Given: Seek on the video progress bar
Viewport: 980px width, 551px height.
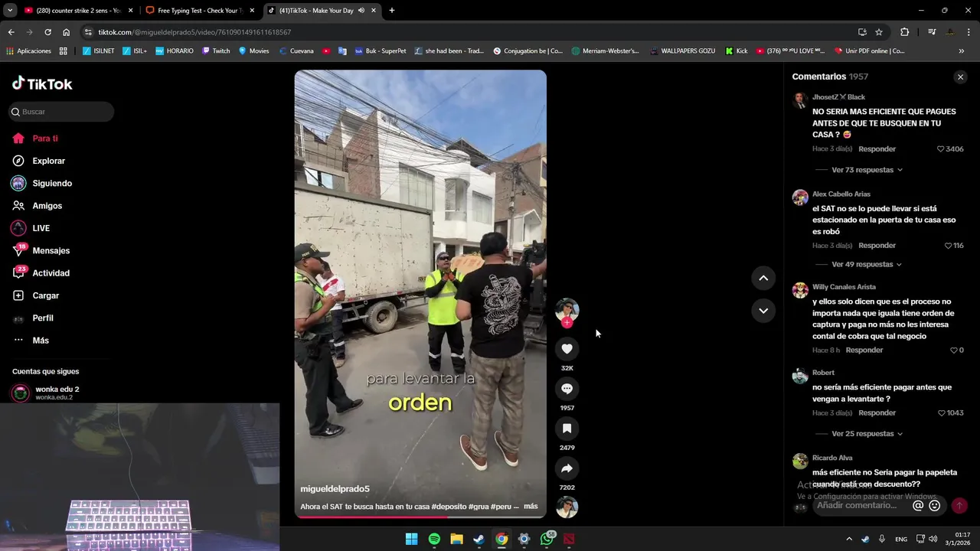Looking at the screenshot, I should [420, 517].
